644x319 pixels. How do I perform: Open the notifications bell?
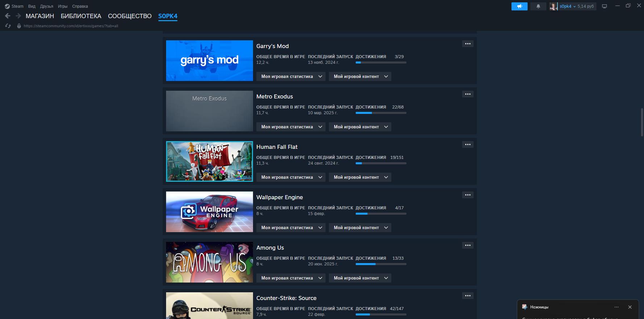[538, 6]
